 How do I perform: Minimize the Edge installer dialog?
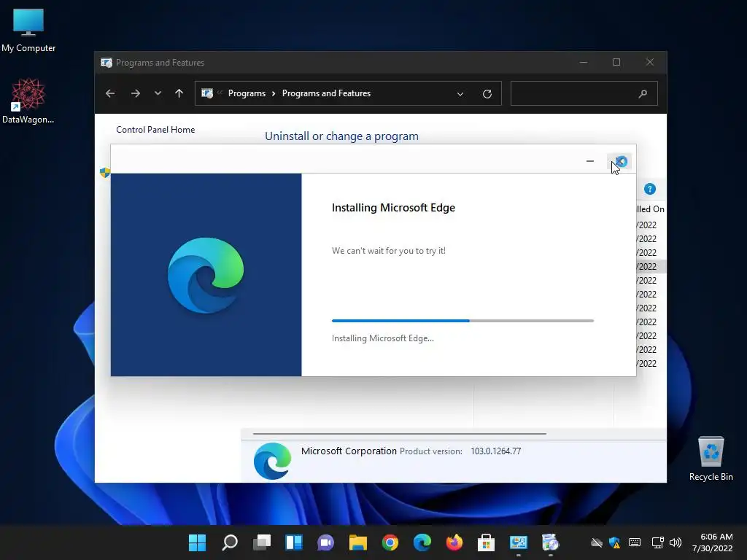589,161
